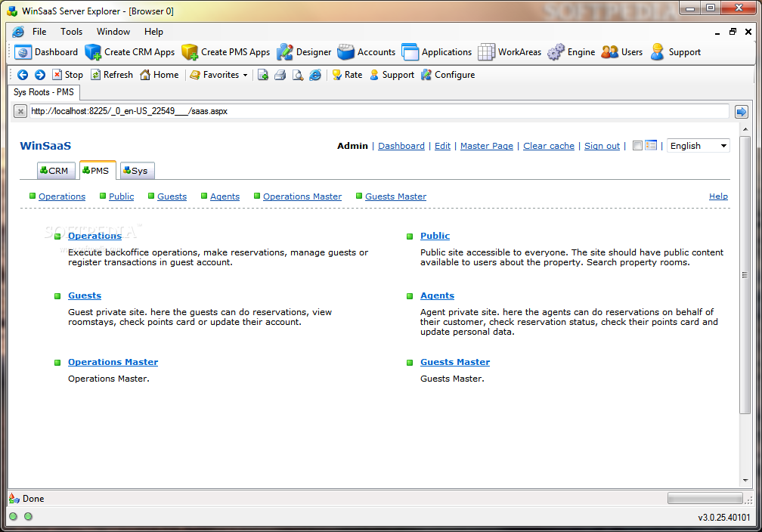Screen dimensions: 762x532
Task: Open the bold Operations heading link
Action: (x=94, y=236)
